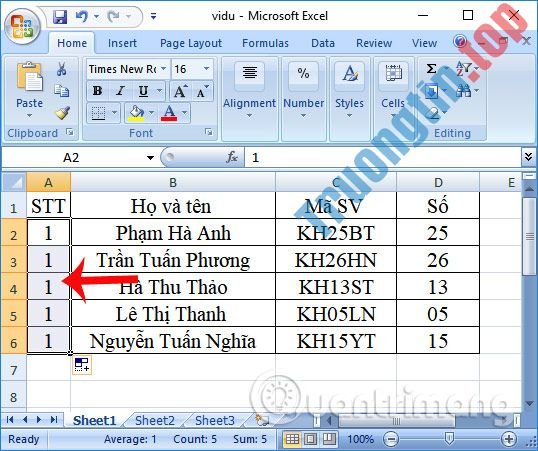Select column B header
Image resolution: width=538 pixels, height=451 pixels.
pyautogui.click(x=173, y=182)
